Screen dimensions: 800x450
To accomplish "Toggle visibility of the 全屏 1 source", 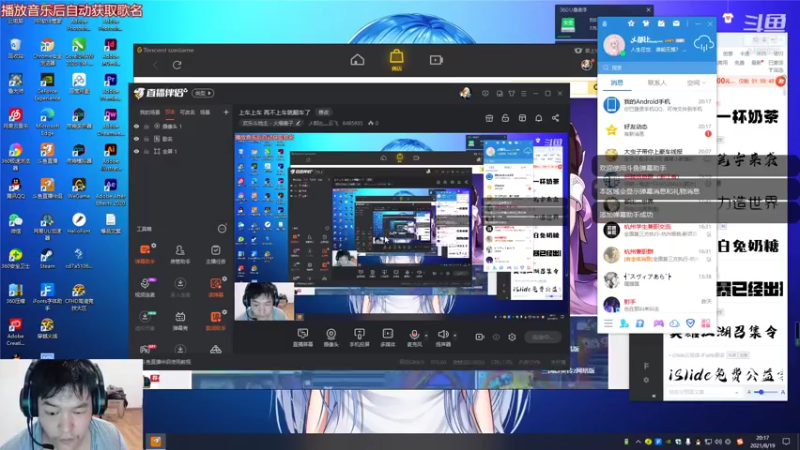I will (x=136, y=152).
